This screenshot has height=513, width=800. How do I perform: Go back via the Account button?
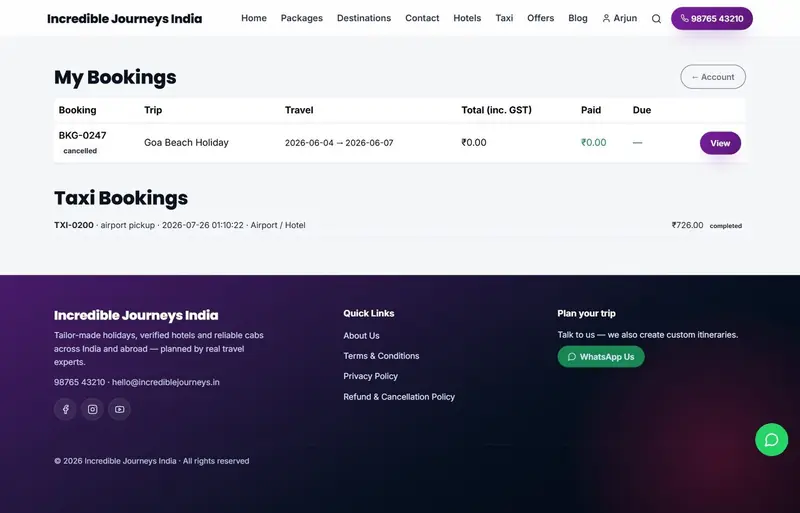coord(713,77)
